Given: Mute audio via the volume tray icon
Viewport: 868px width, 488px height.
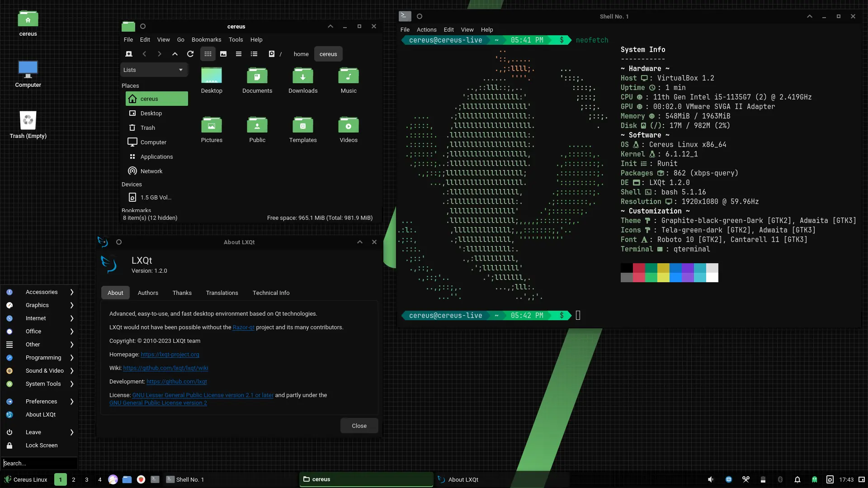Looking at the screenshot, I should point(711,479).
